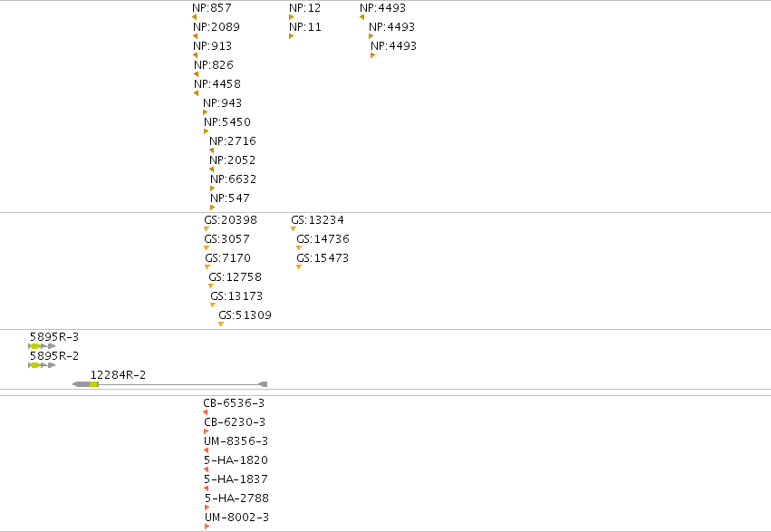Click the arrow glyph below NP:913
This screenshot has width=771, height=532.
pos(195,55)
